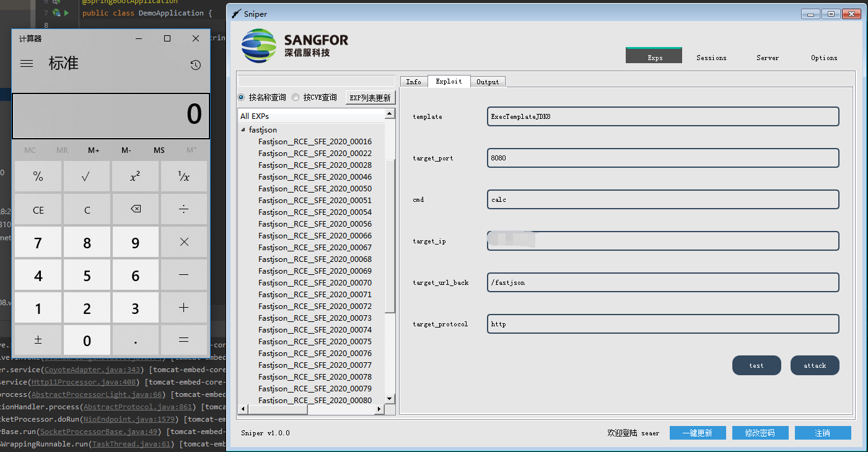Click the template input field
This screenshot has width=868, height=452.
[x=663, y=116]
